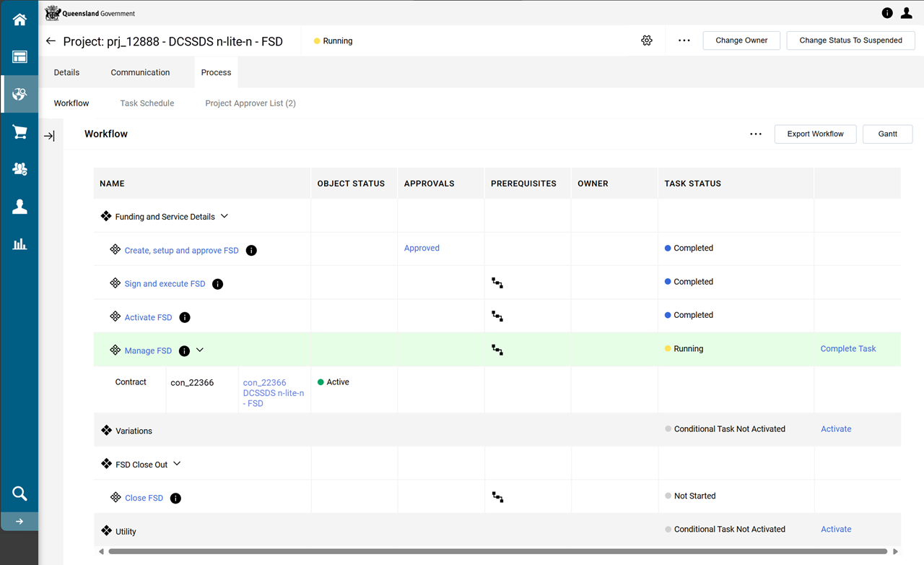Viewport: 924px width, 565px height.
Task: Click the Complete Task link
Action: (x=847, y=349)
